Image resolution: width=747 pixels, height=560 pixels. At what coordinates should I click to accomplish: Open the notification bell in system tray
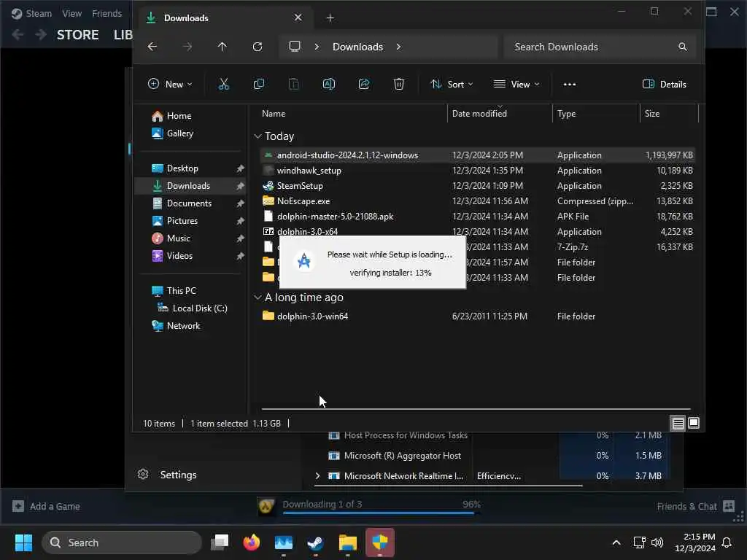[727, 542]
